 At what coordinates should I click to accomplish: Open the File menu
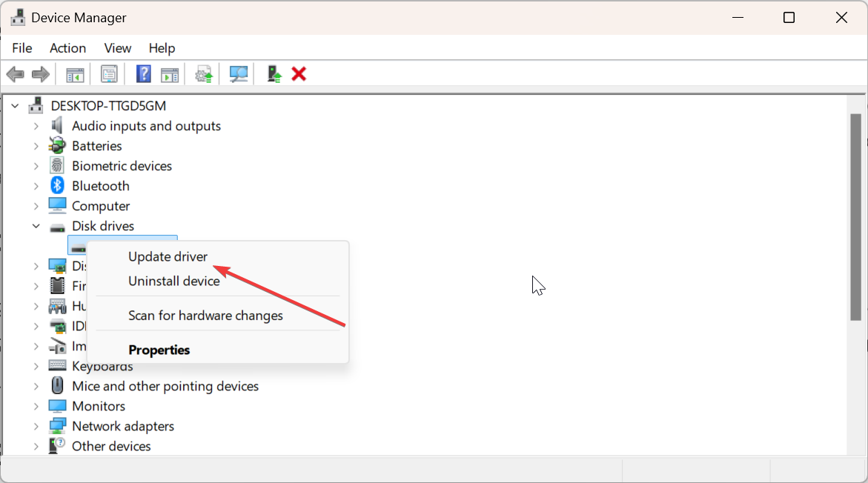coord(22,48)
